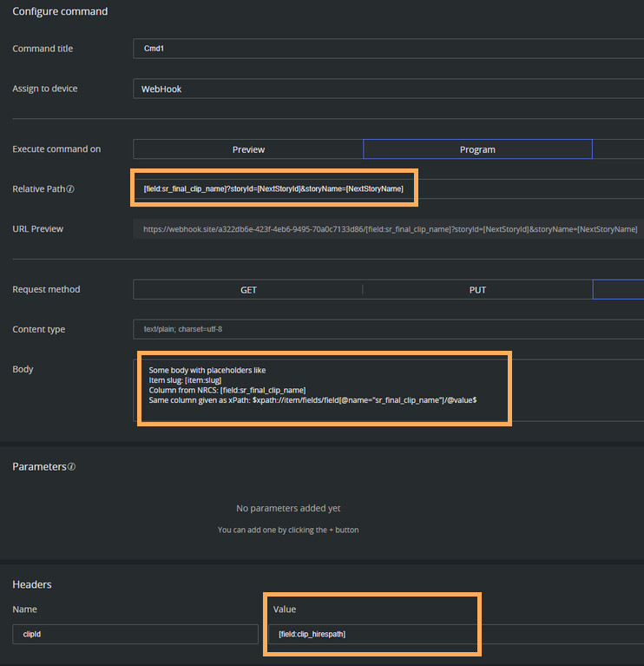The width and height of the screenshot is (644, 666).
Task: Focus the header Name field with clipId
Action: click(x=135, y=635)
